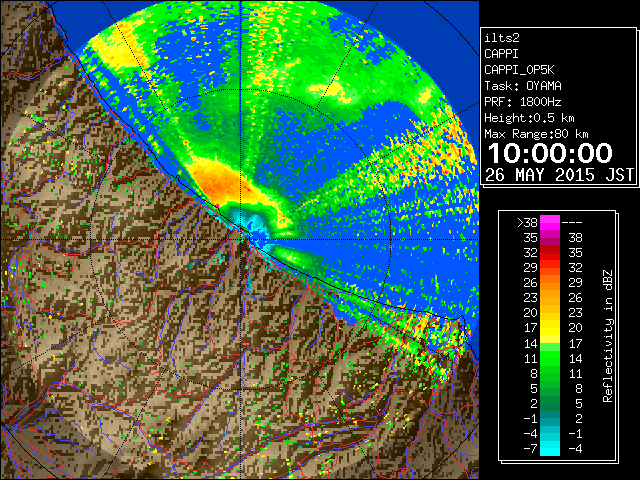
Task: Click the 'ilts2' site label
Action: 502,38
